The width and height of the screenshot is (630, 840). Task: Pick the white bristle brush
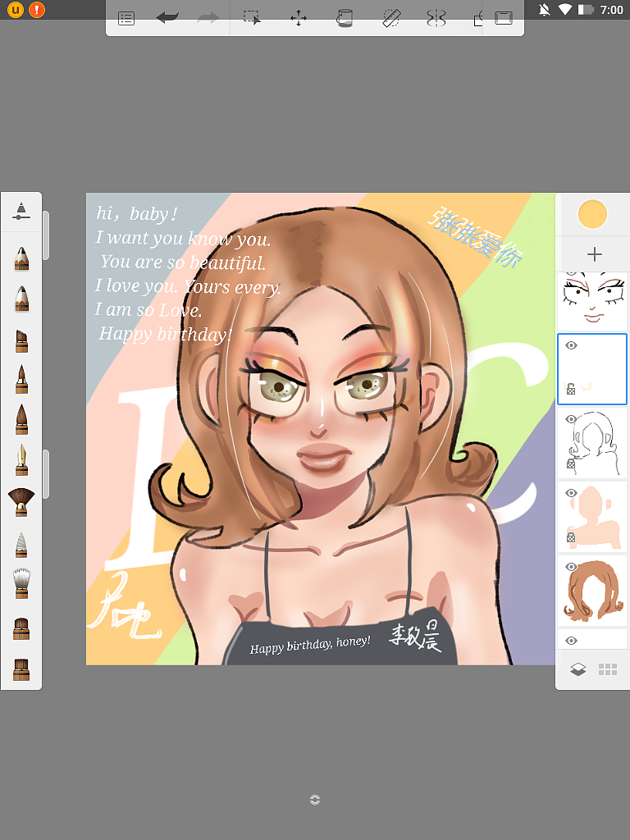click(x=21, y=583)
